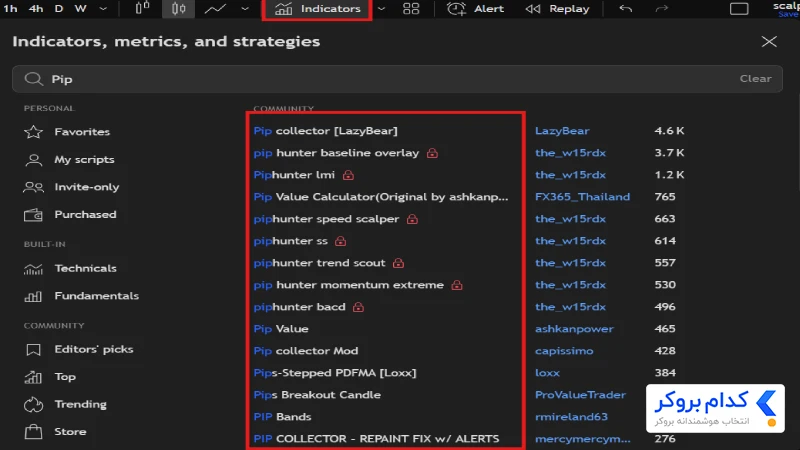Select pip hunter momentum extreme script

click(x=348, y=285)
